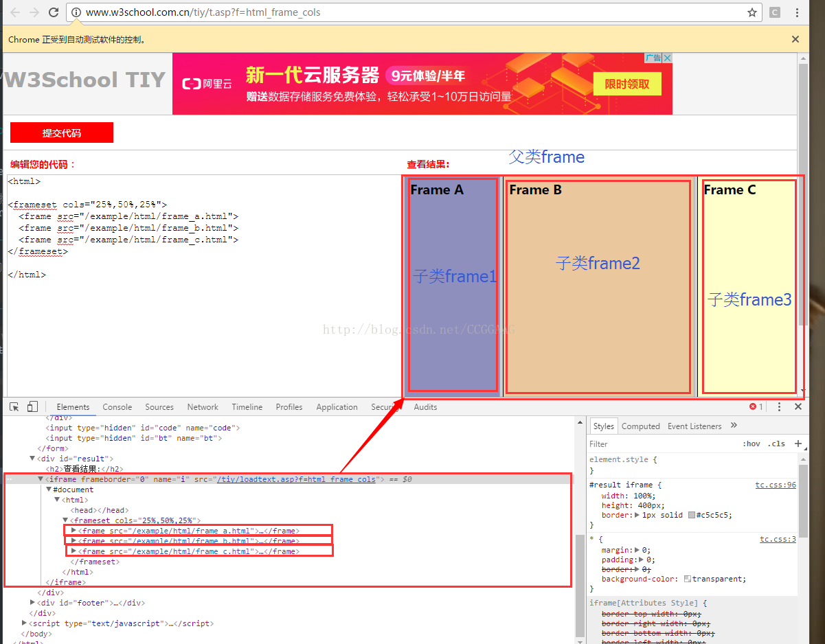Image resolution: width=825 pixels, height=644 pixels.
Task: Show more Styles pane tabs with chevrons
Action: pos(734,426)
